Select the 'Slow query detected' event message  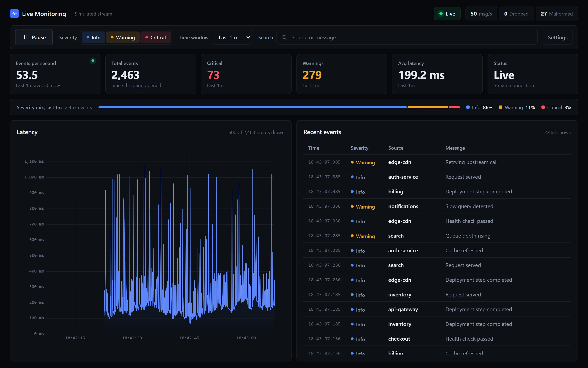[x=469, y=206]
